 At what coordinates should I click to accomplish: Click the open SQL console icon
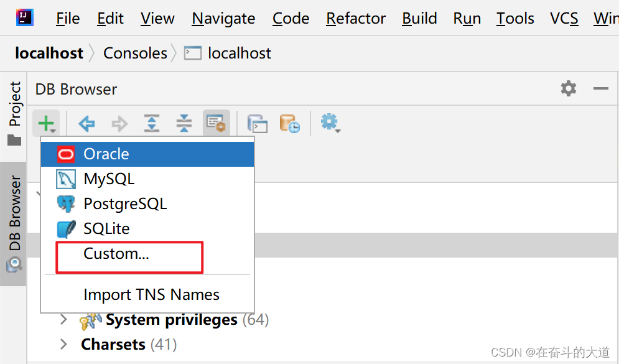(x=257, y=123)
